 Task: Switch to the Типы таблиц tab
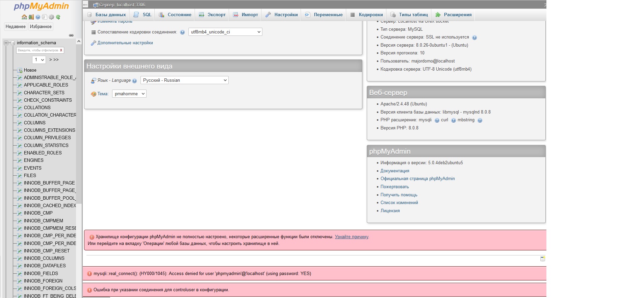click(x=409, y=15)
